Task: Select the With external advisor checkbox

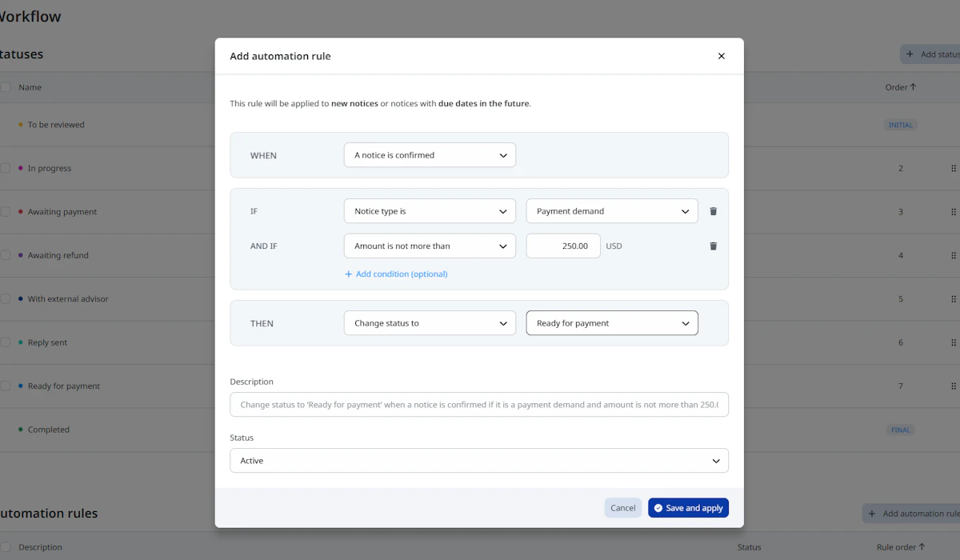Action: pos(6,299)
